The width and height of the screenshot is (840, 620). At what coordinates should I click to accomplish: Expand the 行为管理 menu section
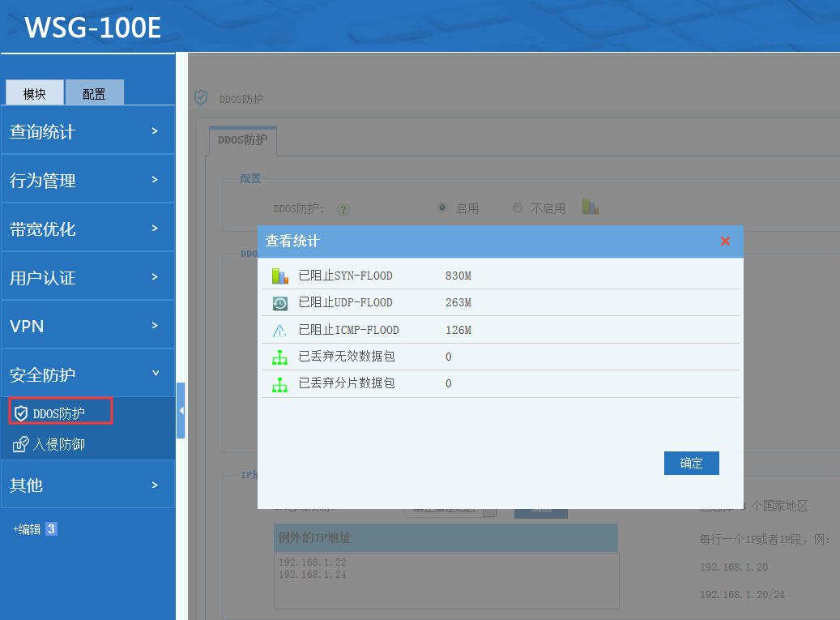[x=87, y=180]
